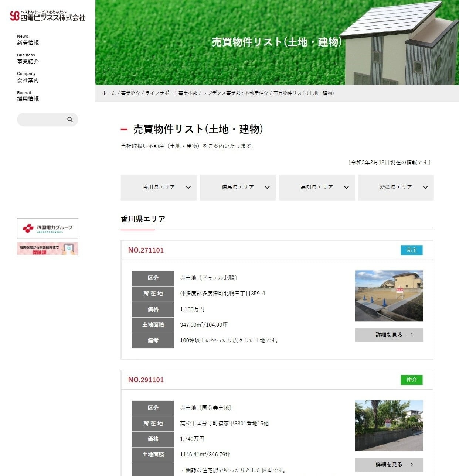Focus the sidebar search input field
459x476 pixels.
coord(41,120)
